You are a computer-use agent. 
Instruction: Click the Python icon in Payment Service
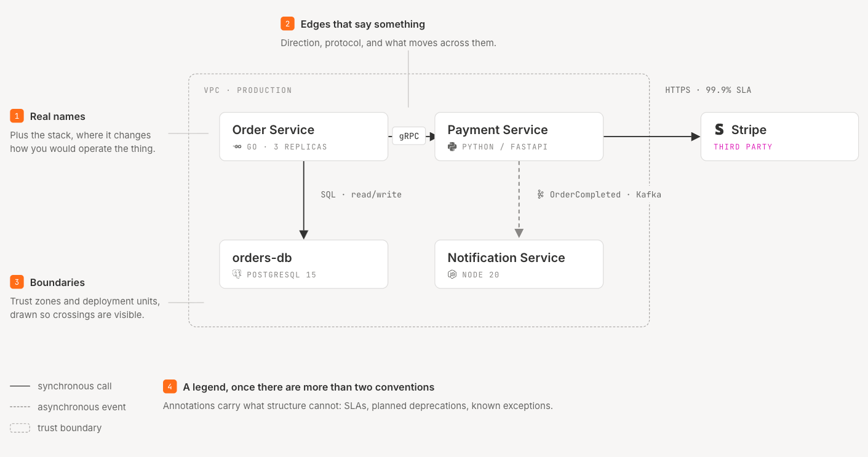452,147
